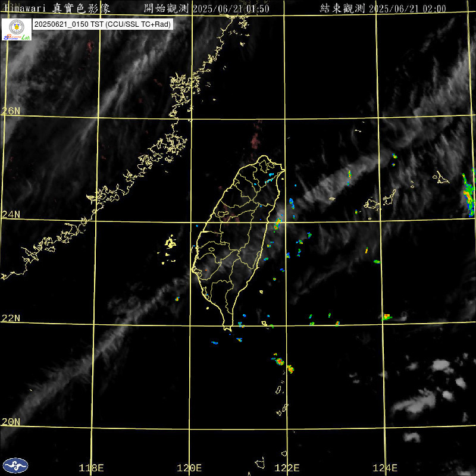Click the Central Weather Administration logo

pyautogui.click(x=15, y=465)
